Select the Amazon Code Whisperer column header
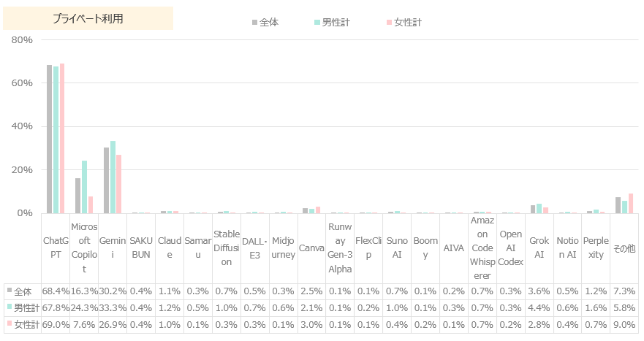The width and height of the screenshot is (644, 341). (x=482, y=248)
